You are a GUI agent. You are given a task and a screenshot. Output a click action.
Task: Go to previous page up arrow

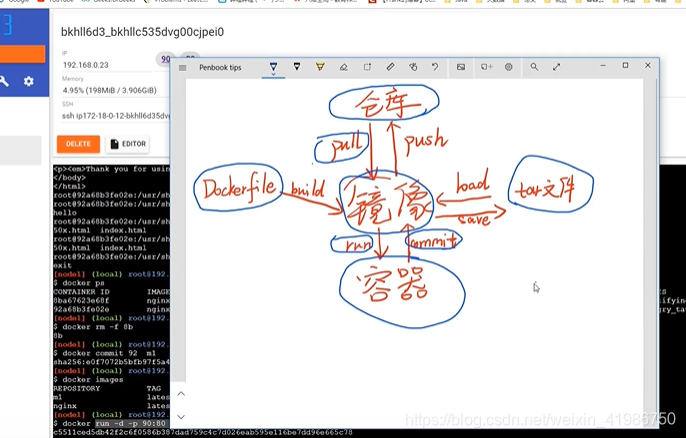tap(181, 394)
